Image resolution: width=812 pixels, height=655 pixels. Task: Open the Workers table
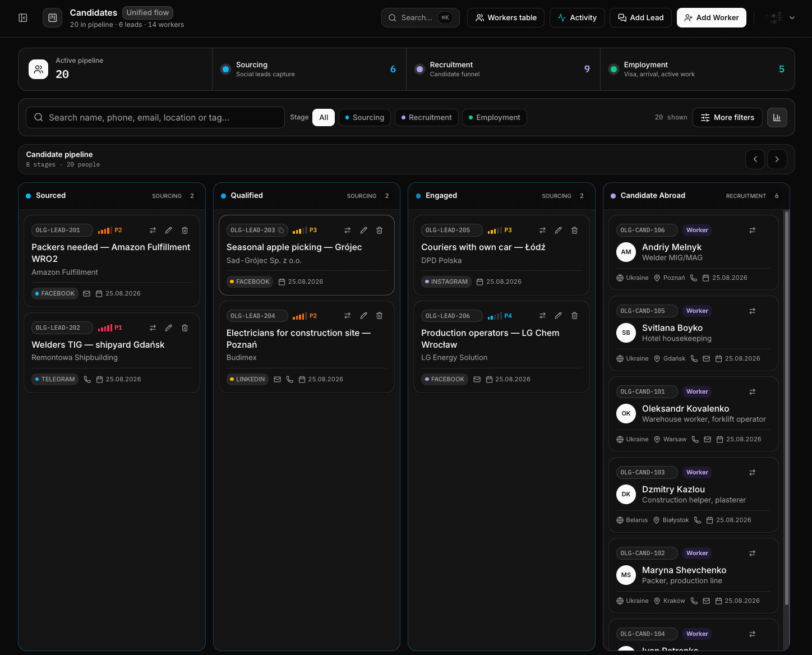506,18
